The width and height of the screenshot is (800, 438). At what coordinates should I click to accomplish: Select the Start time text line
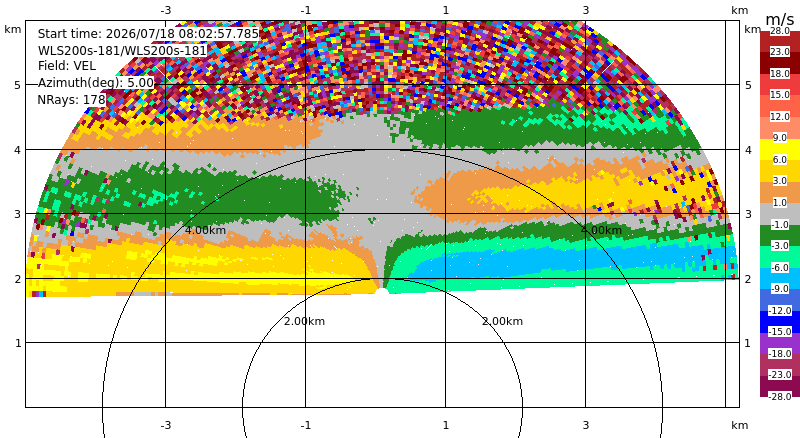point(148,34)
